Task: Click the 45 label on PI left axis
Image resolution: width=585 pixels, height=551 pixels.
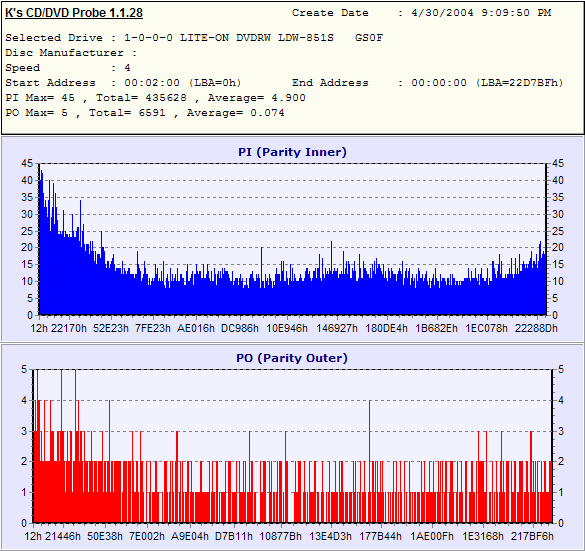Action: click(27, 163)
